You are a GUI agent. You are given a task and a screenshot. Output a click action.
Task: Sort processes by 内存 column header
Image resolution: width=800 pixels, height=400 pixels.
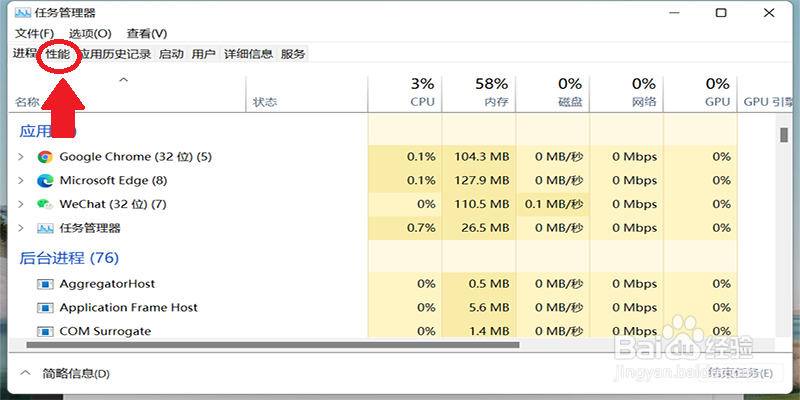(478, 92)
